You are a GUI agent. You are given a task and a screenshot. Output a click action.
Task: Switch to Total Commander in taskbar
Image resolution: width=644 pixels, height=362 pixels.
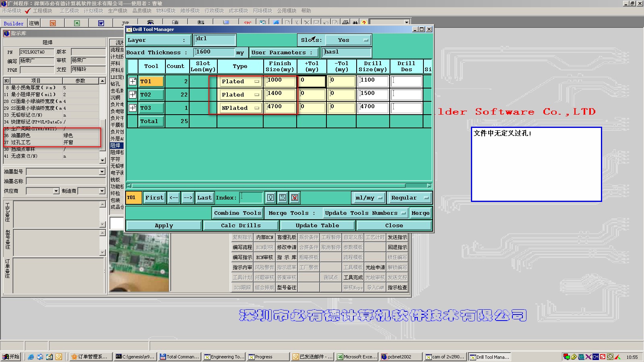pyautogui.click(x=180, y=357)
